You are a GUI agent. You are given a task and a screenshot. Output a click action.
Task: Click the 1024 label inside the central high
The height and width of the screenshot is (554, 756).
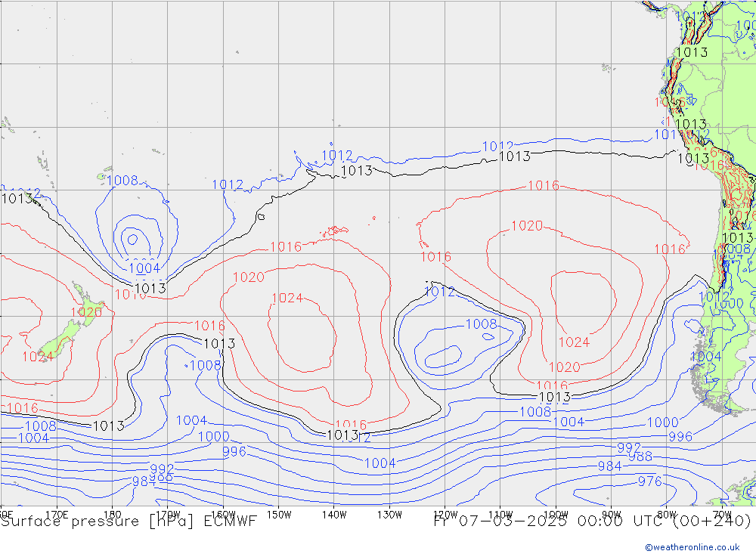[x=287, y=298]
